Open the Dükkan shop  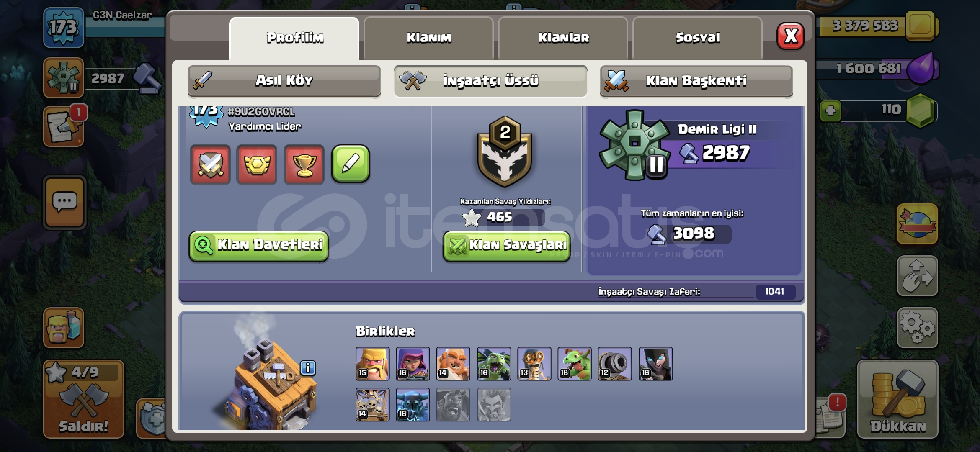click(897, 399)
